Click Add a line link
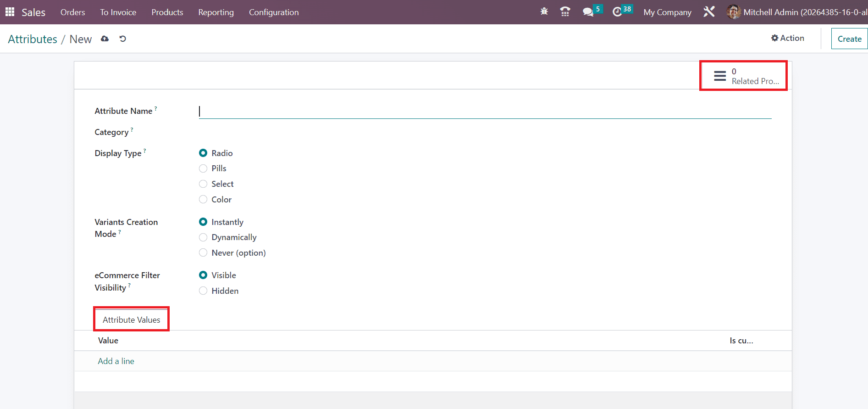Viewport: 868px width, 409px height. (116, 361)
